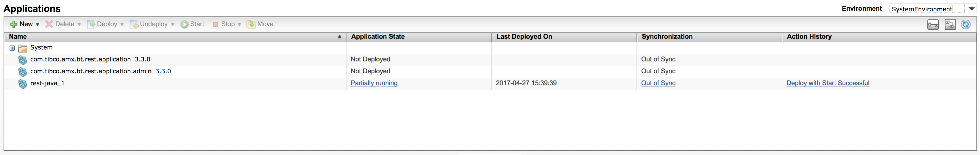980x155 pixels.
Task: Click rest-java_1 Out of Sync link
Action: click(658, 83)
